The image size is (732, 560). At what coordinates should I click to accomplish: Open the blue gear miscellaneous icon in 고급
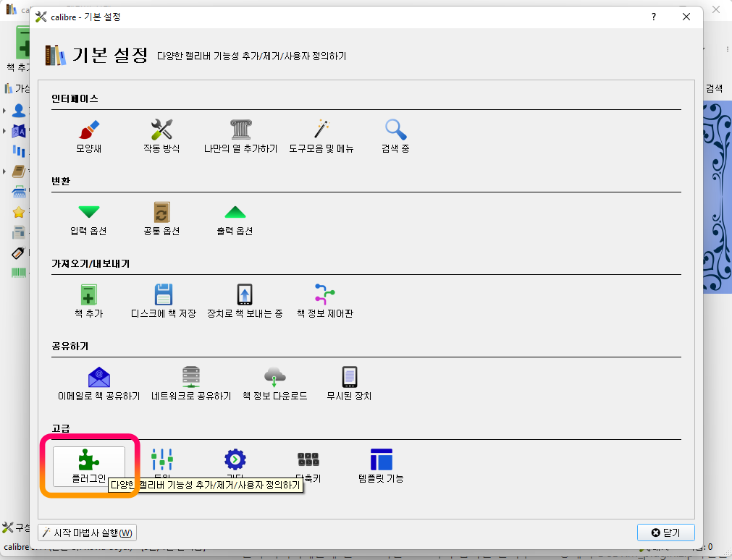[235, 459]
